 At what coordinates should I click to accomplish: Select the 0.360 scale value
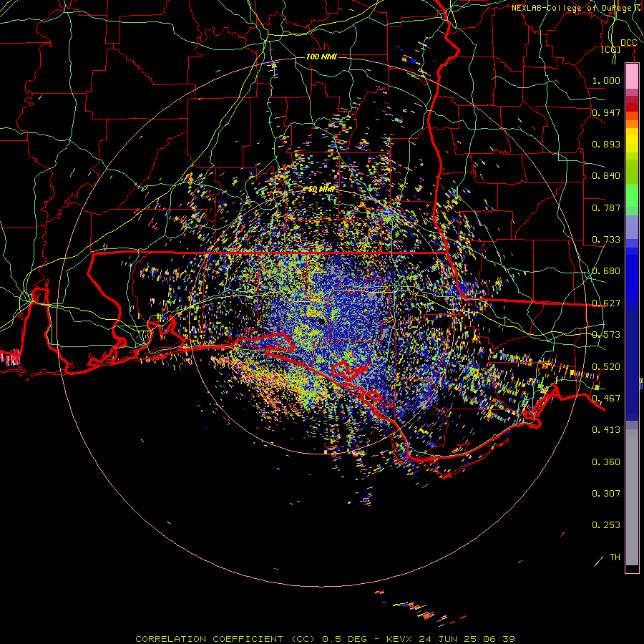[606, 462]
